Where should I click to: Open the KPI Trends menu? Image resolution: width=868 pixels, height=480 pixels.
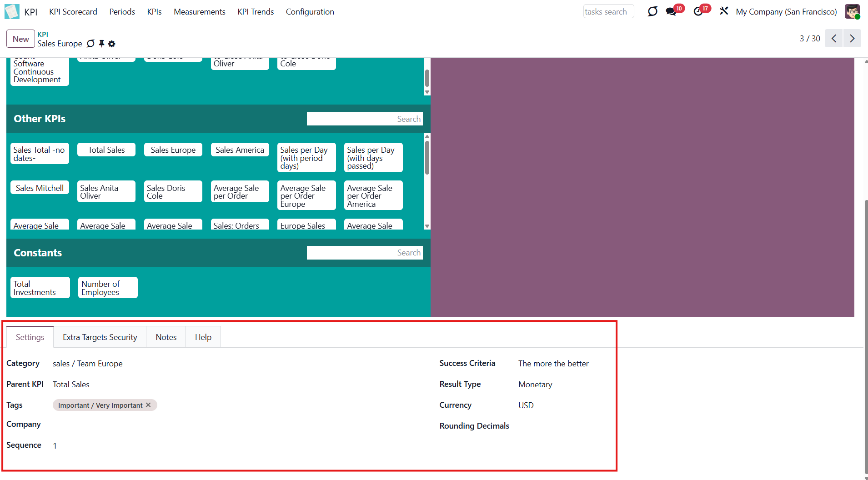point(256,12)
